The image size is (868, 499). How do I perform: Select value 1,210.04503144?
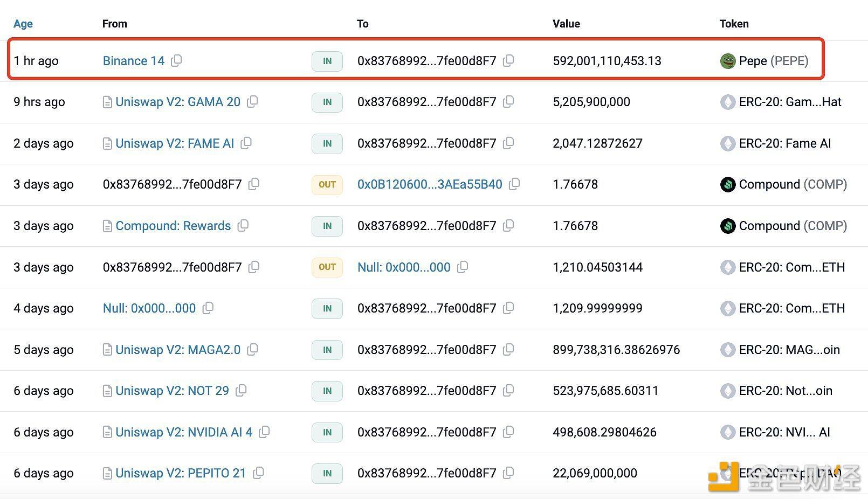pos(597,267)
